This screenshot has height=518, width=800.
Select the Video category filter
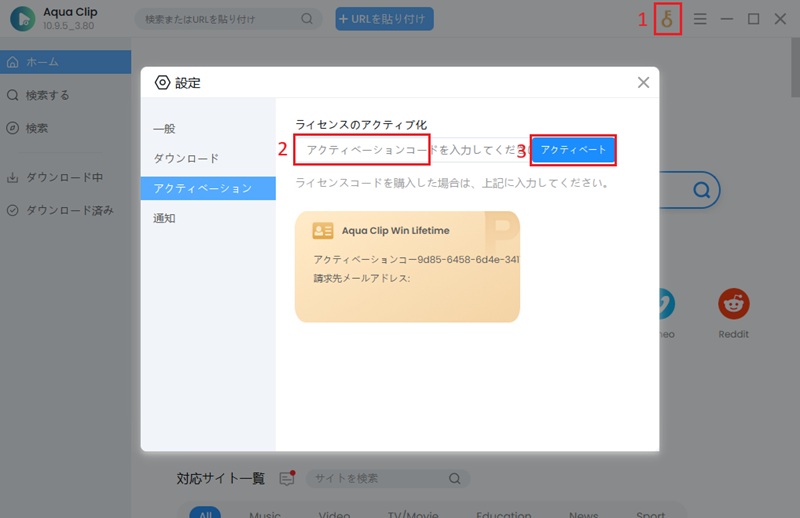pos(334,513)
